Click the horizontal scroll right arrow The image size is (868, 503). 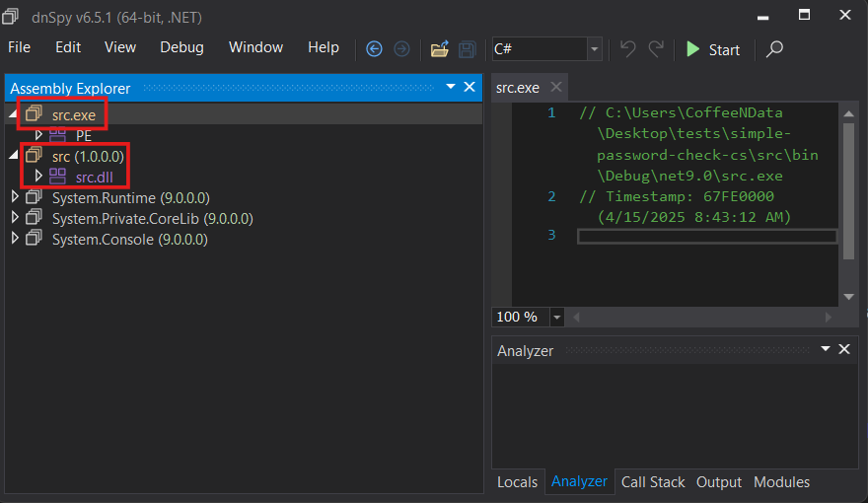829,317
